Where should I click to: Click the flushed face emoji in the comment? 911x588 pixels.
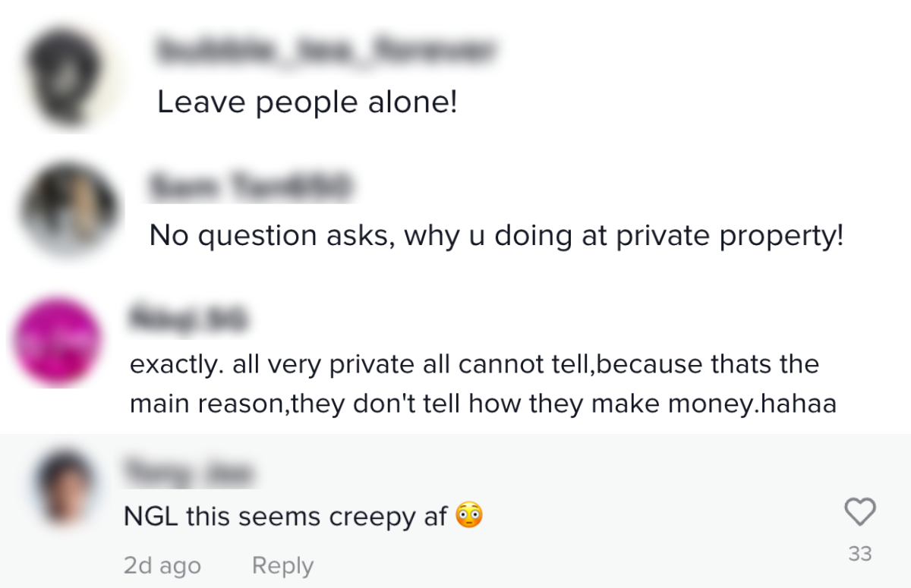point(469,517)
